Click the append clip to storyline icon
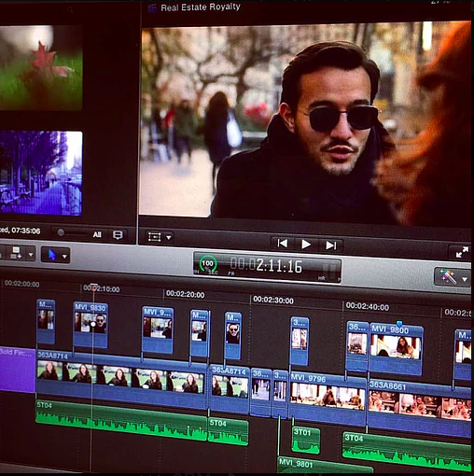474x476 pixels. (16, 253)
